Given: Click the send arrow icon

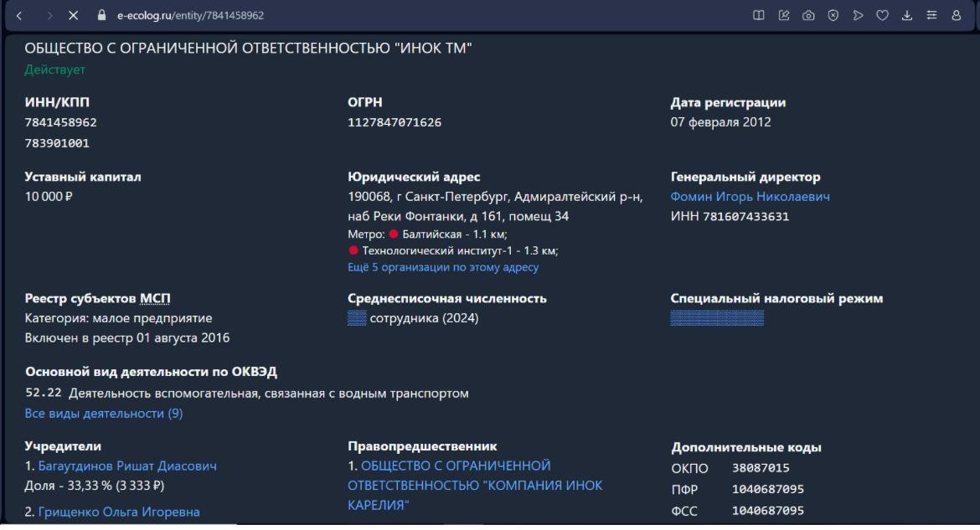Looking at the screenshot, I should pyautogui.click(x=858, y=15).
